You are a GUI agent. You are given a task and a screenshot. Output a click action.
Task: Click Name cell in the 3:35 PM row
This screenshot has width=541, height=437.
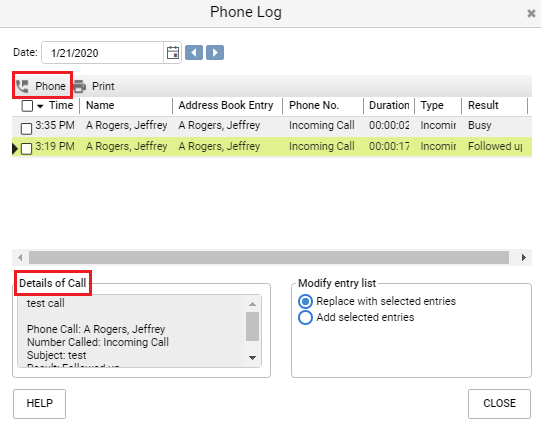coord(126,125)
